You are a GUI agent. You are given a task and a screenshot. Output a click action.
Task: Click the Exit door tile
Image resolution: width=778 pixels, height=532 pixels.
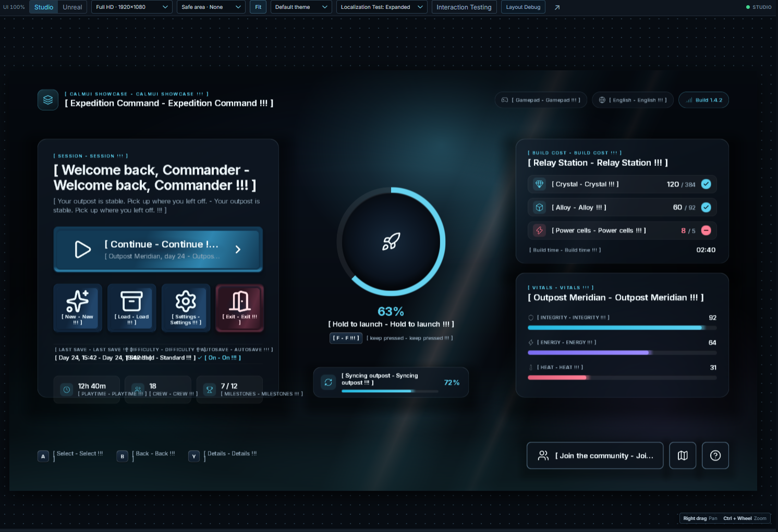coord(240,308)
